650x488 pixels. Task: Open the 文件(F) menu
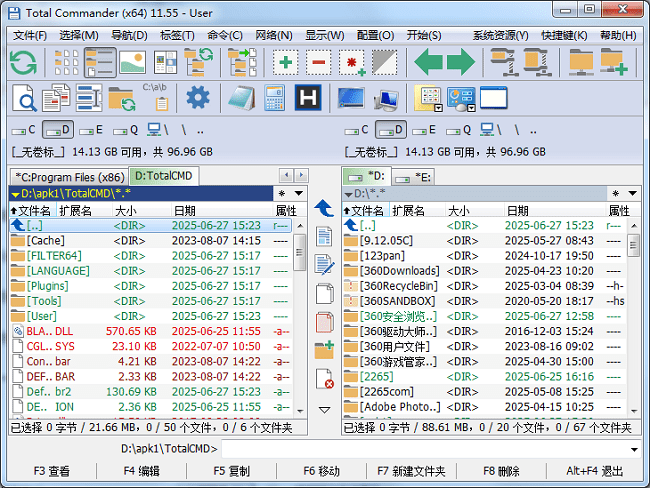click(30, 35)
